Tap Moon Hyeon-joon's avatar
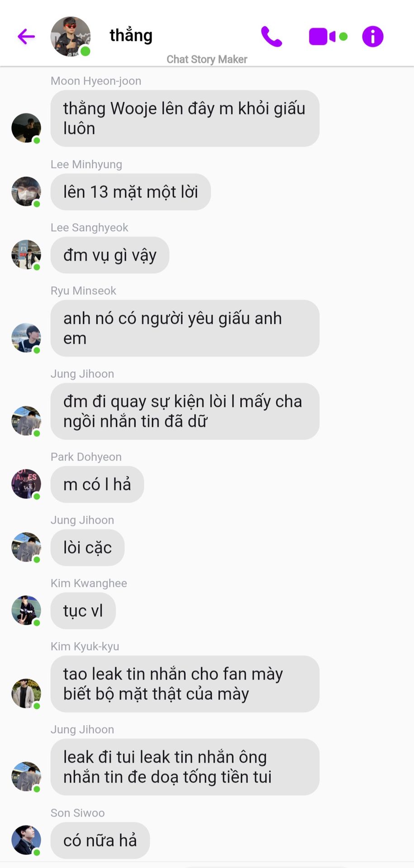The height and width of the screenshot is (868, 414). (26, 128)
